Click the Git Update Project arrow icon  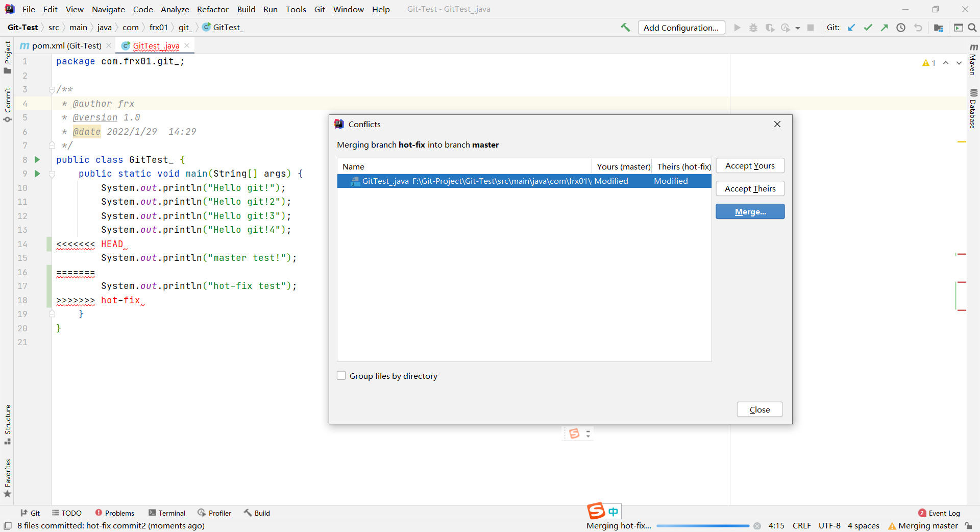(851, 28)
